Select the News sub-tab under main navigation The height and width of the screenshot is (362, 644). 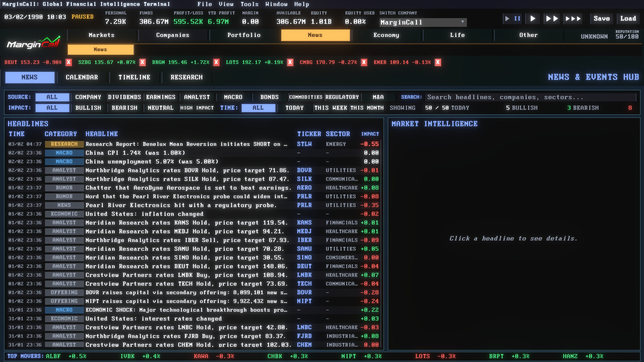100,50
